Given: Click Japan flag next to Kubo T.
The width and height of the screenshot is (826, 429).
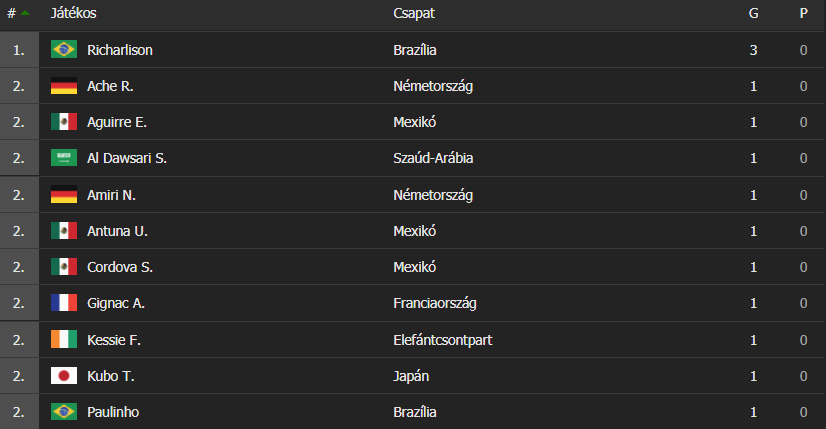Looking at the screenshot, I should pyautogui.click(x=64, y=376).
